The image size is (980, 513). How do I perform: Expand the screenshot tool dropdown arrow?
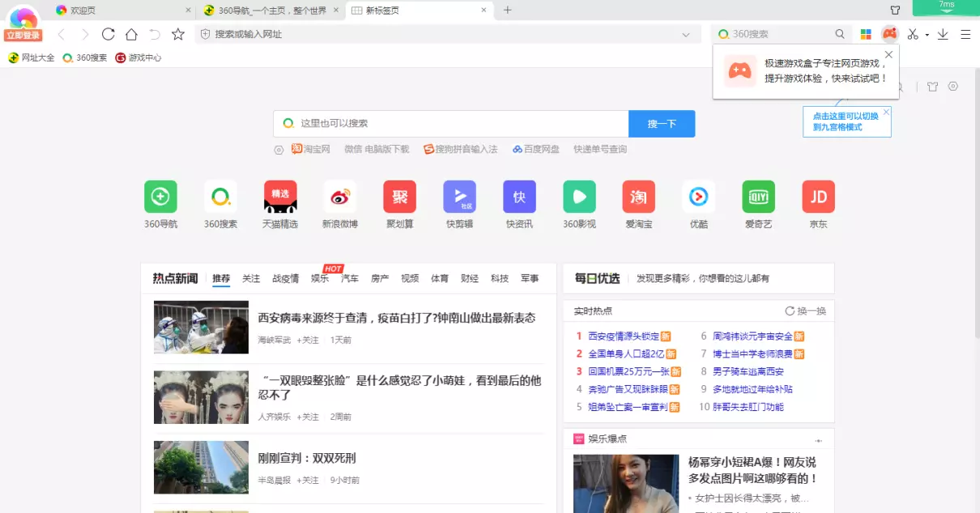coord(927,35)
